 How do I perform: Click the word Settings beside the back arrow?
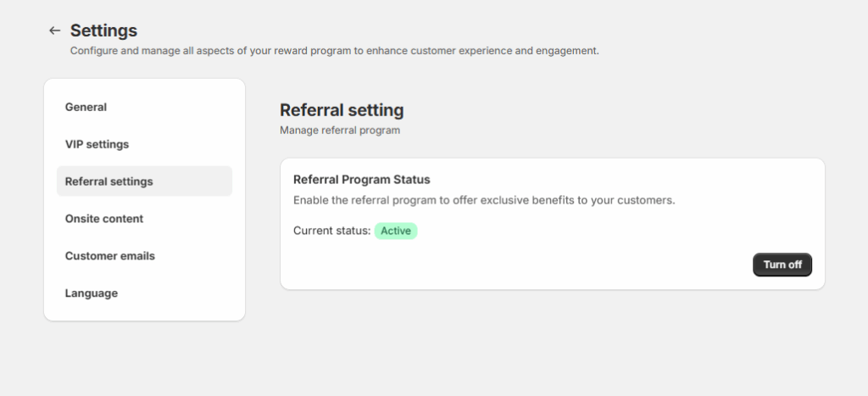pos(103,31)
